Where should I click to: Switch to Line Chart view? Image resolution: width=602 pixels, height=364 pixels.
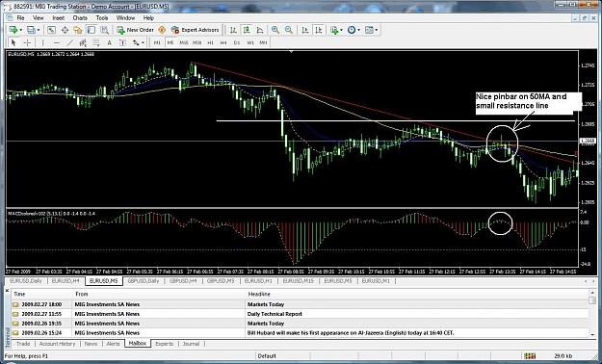click(260, 30)
